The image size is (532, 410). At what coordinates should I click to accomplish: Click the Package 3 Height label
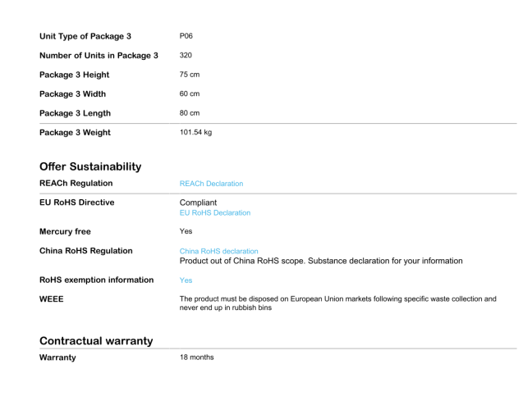pos(75,75)
